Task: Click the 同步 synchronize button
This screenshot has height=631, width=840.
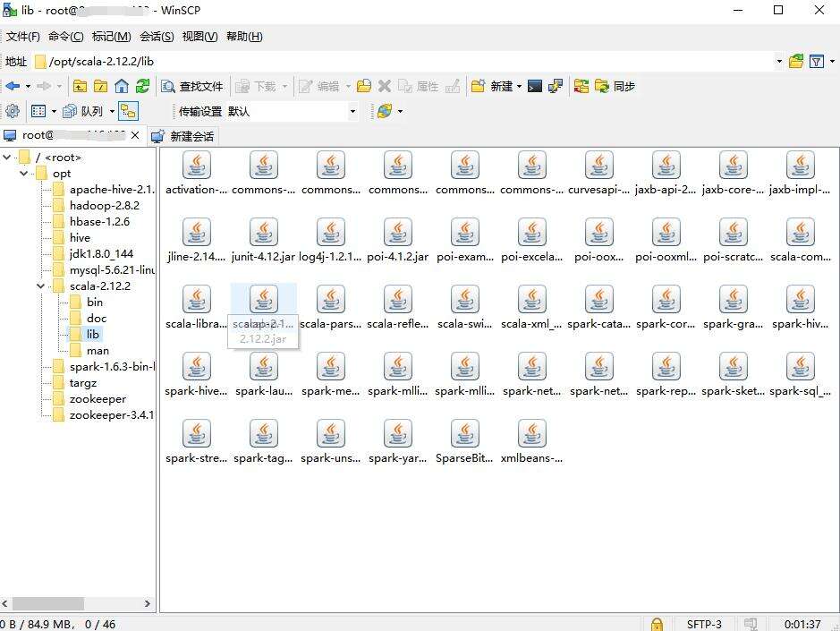Action: (615, 86)
